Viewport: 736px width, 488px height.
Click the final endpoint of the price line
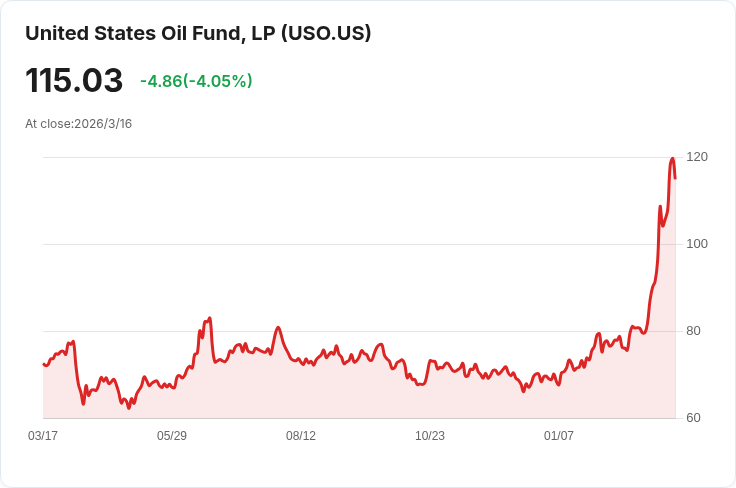click(675, 178)
